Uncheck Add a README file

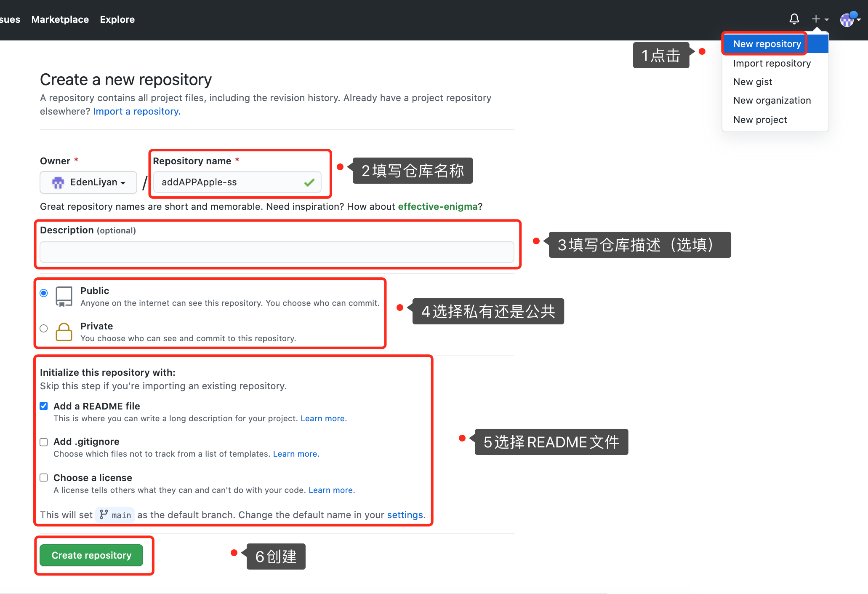44,406
